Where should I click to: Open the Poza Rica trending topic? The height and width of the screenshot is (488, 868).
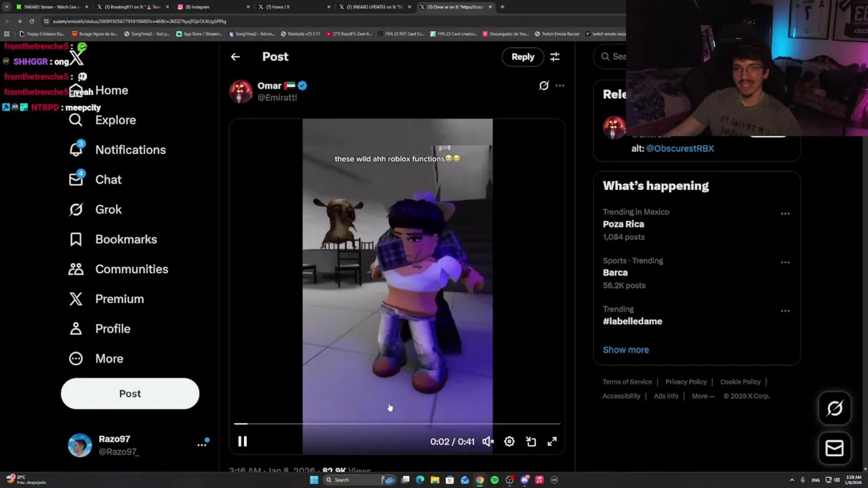point(696,224)
